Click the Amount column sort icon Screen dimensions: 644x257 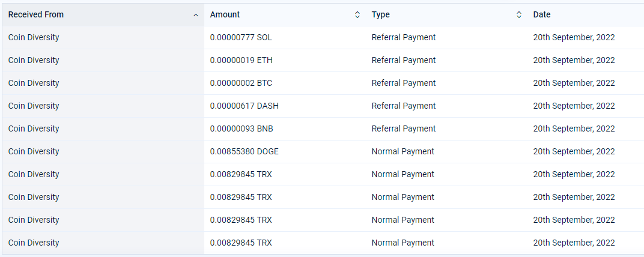(x=357, y=15)
